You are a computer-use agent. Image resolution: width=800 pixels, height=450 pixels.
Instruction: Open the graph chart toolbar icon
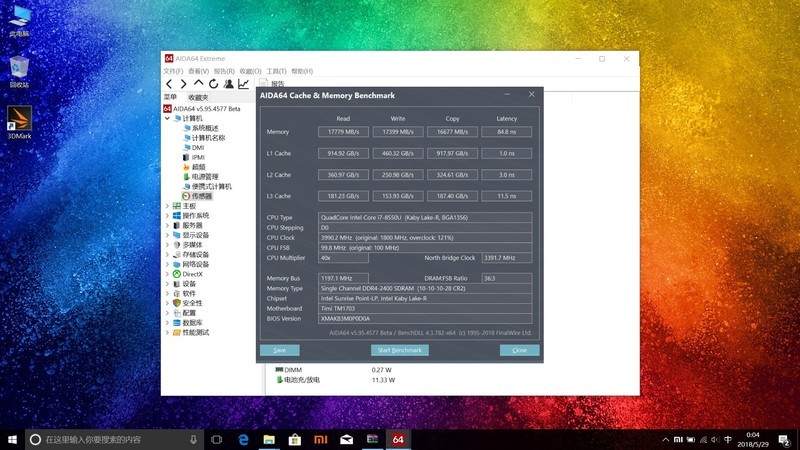coord(243,84)
